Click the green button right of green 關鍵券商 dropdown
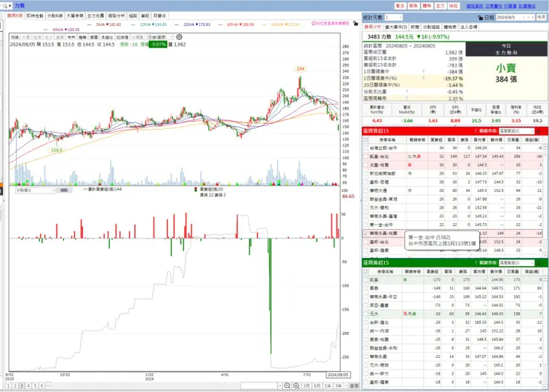549x392 pixels. [x=538, y=262]
